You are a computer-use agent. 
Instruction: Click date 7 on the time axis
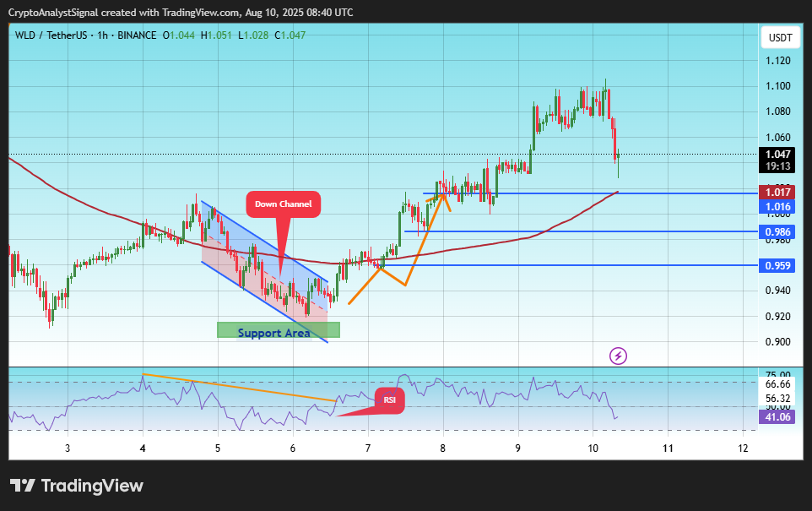click(x=368, y=448)
